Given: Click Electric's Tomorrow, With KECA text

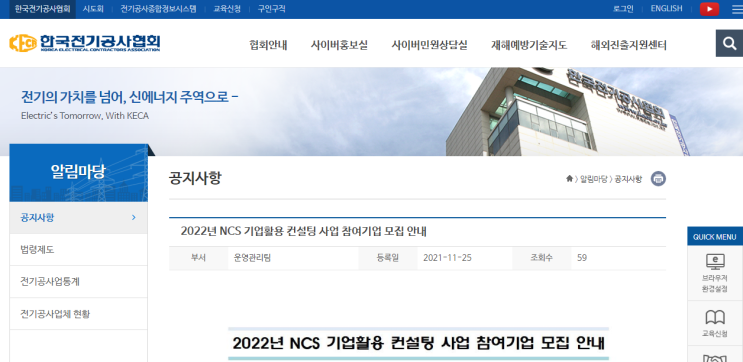Looking at the screenshot, I should point(85,116).
